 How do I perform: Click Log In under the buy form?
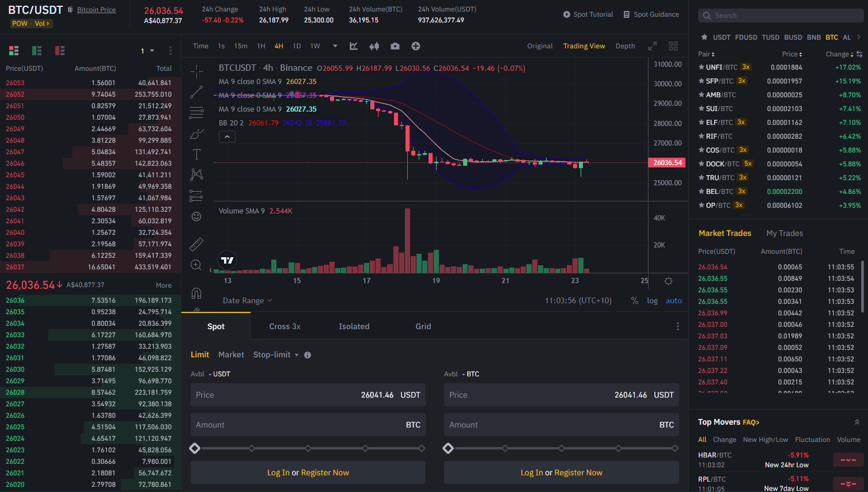(x=278, y=472)
